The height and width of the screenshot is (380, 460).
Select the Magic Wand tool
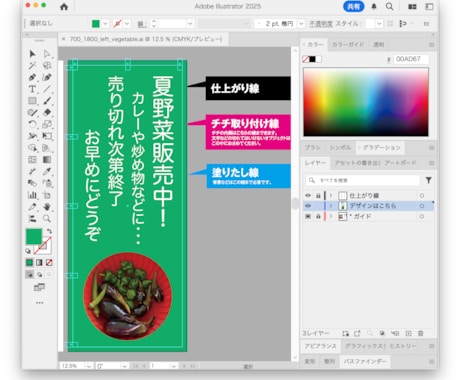32,65
